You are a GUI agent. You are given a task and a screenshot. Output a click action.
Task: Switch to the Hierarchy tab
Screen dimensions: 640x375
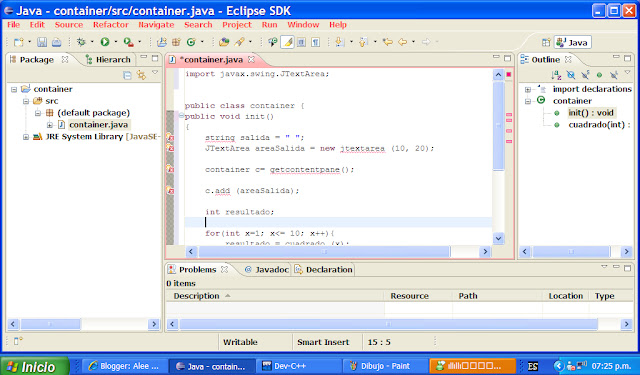tap(109, 60)
